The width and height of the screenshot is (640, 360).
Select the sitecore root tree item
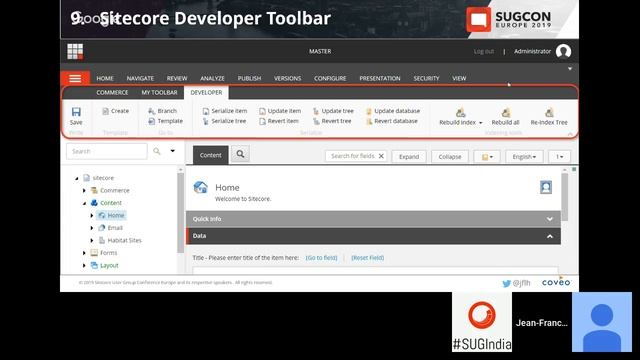[x=99, y=178]
